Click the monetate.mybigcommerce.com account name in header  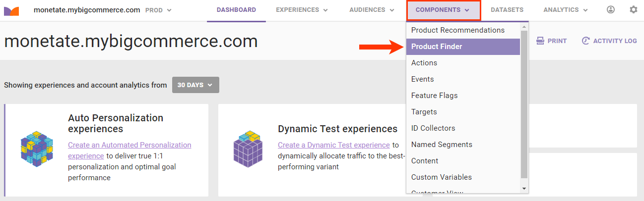point(87,10)
